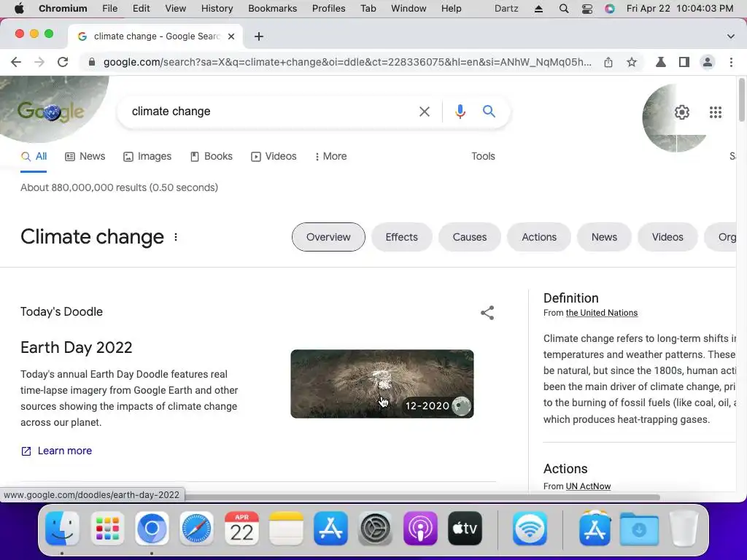Open Notes from the dock
The height and width of the screenshot is (560, 747).
[286, 529]
